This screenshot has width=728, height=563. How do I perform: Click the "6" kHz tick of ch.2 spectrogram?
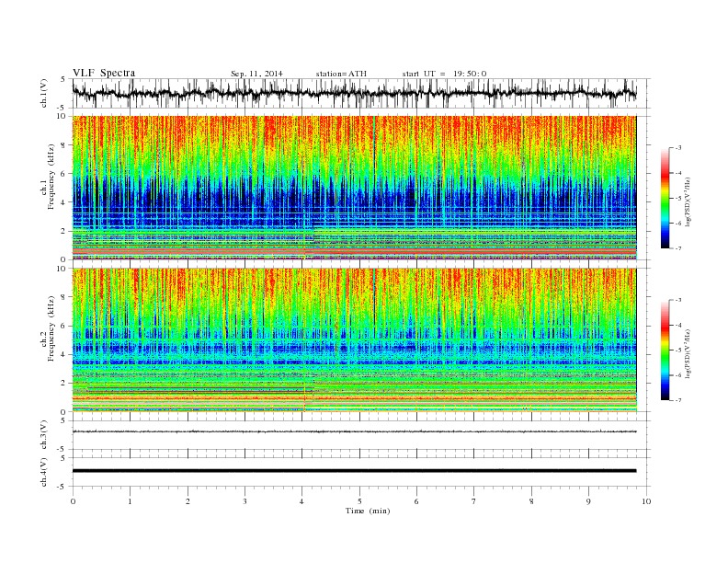[64, 326]
